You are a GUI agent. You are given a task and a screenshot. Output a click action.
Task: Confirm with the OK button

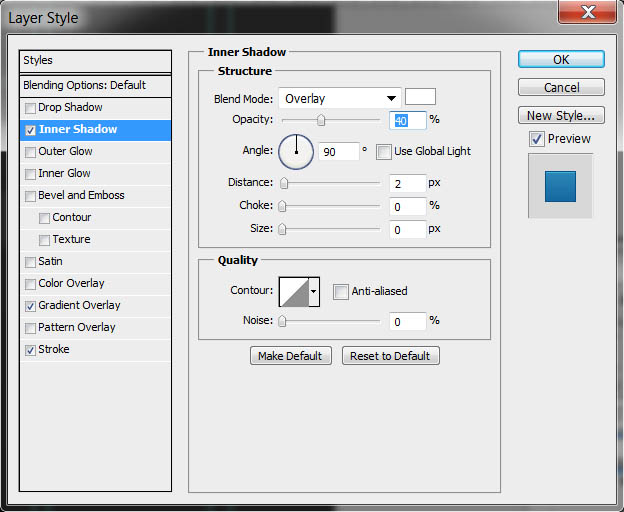click(x=561, y=59)
